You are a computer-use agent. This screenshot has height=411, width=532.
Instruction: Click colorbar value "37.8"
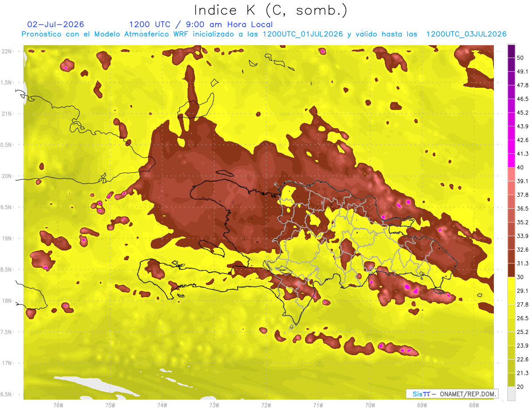point(522,195)
